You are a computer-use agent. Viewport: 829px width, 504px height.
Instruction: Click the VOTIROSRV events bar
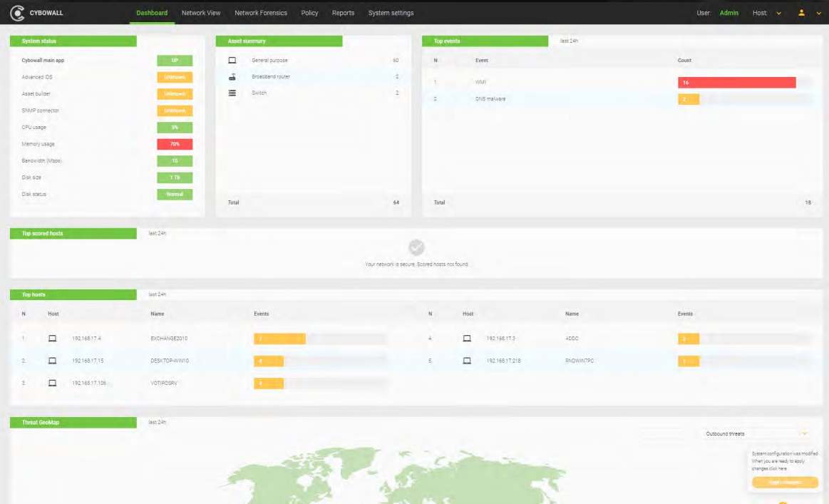269,383
